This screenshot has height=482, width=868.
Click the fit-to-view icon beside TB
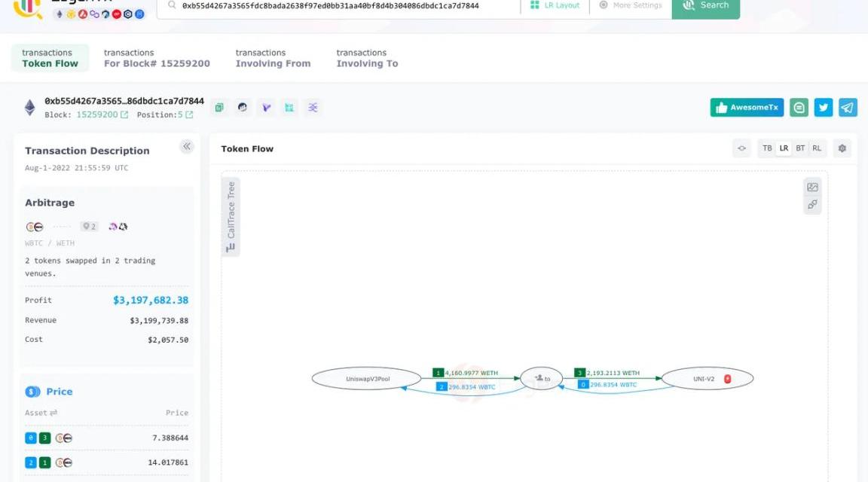point(741,148)
